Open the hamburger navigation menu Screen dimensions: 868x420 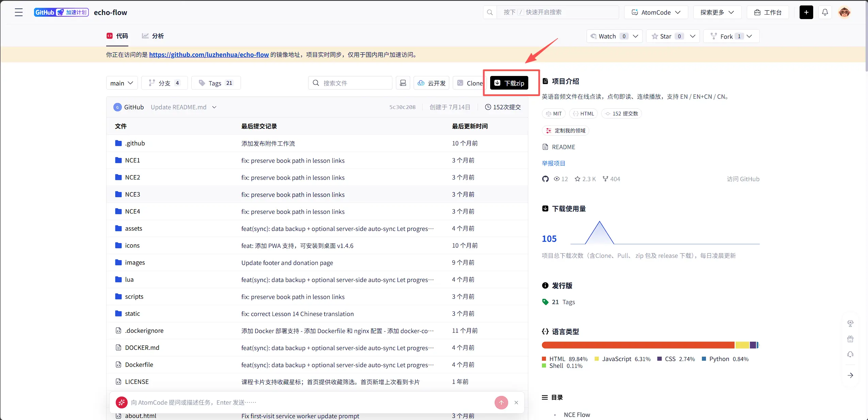(19, 12)
